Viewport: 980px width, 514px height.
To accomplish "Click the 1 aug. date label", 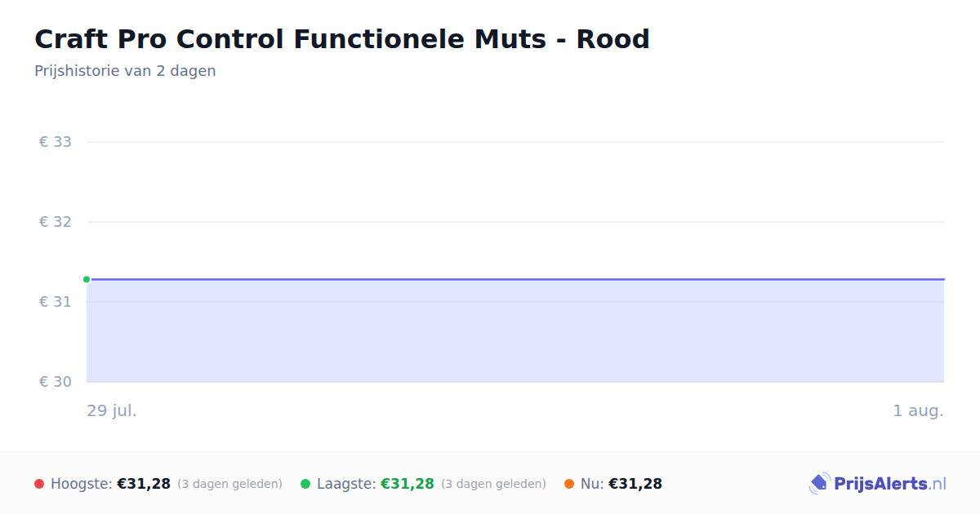I will [918, 410].
